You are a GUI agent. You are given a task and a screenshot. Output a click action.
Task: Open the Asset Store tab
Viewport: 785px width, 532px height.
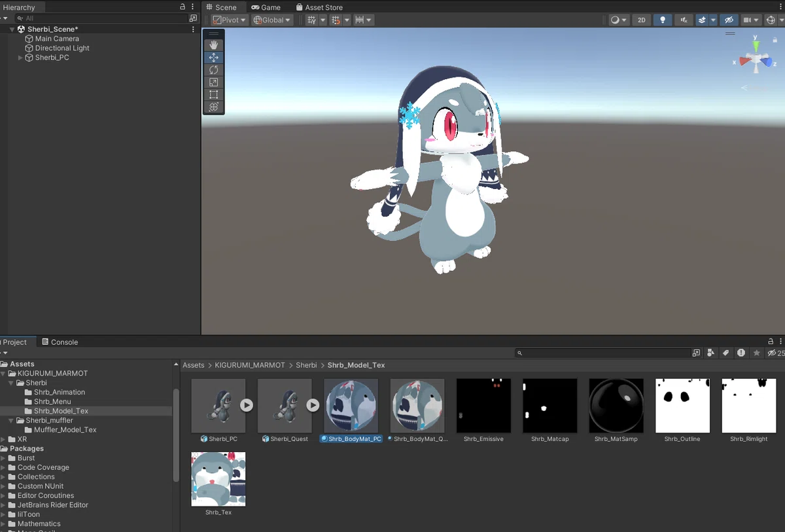(319, 7)
